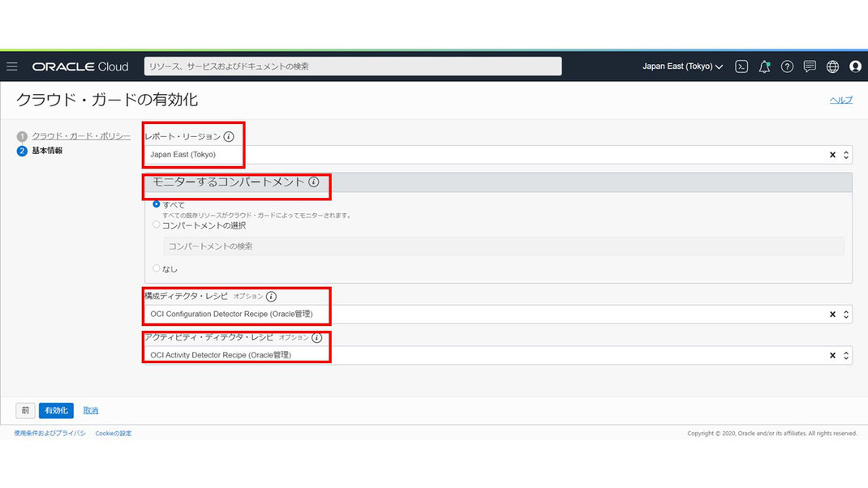Screen dimensions: 868x488
Task: Open the 構成ディテクタ・レシピ dropdown arrows
Action: (846, 315)
